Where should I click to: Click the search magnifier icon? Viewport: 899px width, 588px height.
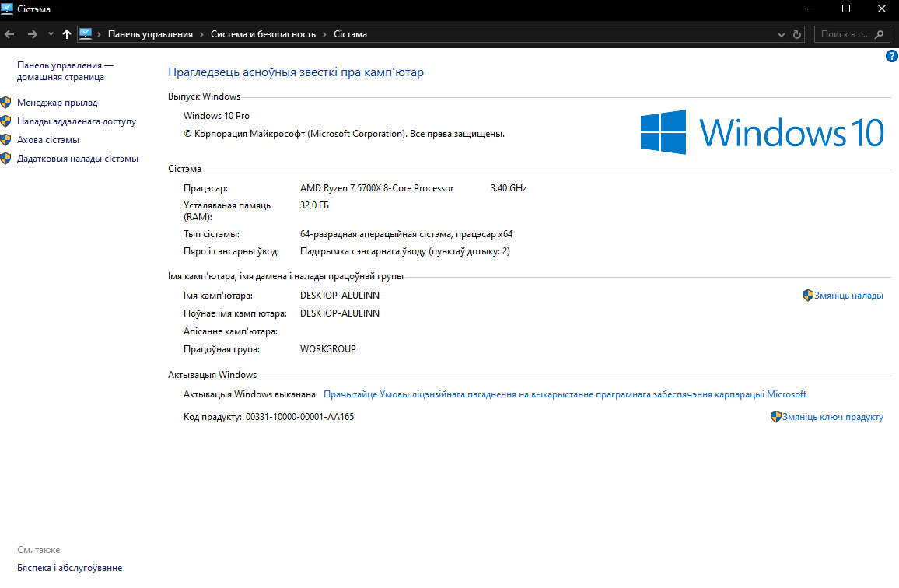pos(880,34)
